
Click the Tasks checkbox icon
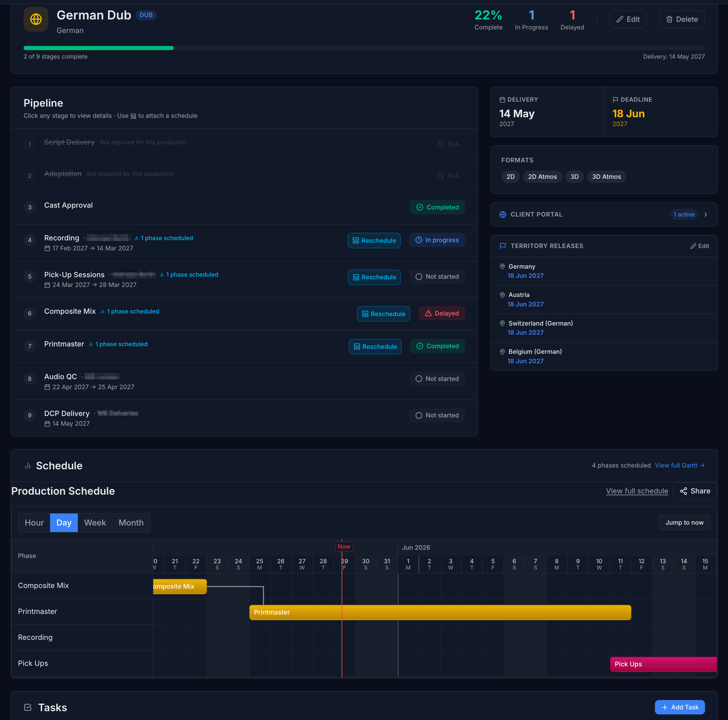[28, 708]
